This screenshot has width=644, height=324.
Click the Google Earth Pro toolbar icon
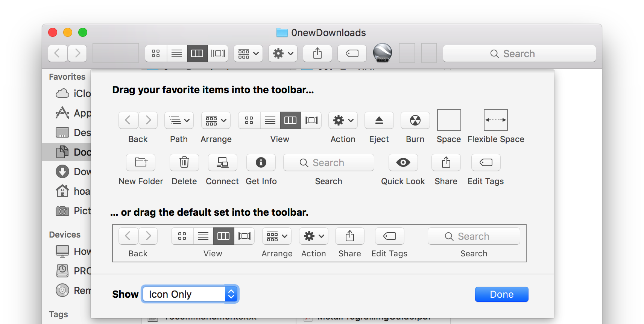tap(382, 53)
